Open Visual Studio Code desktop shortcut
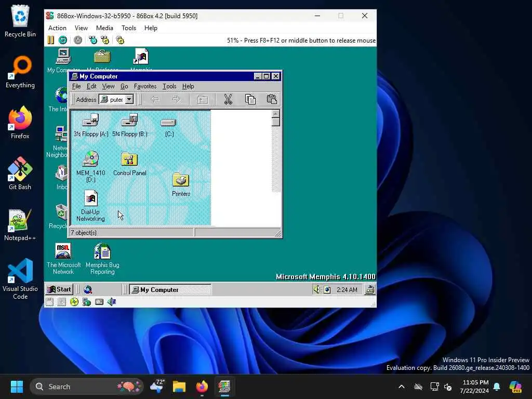The height and width of the screenshot is (399, 532). (20, 279)
